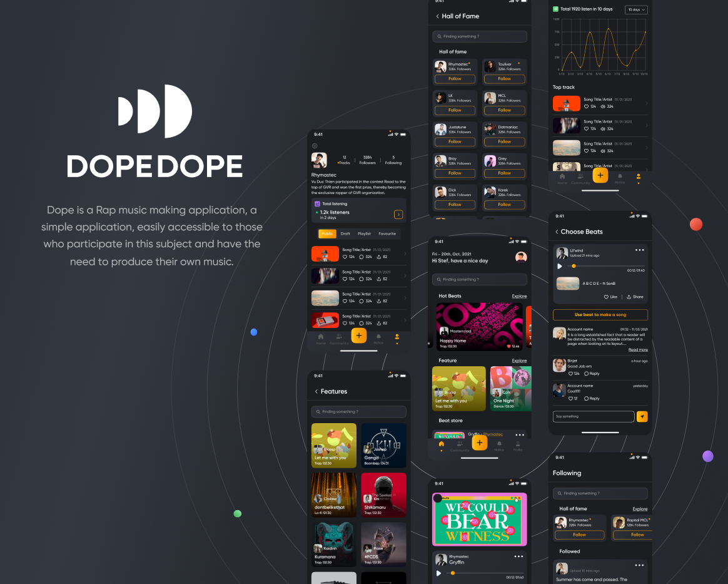
Task: Click Use beat to make a song
Action: tap(600, 315)
